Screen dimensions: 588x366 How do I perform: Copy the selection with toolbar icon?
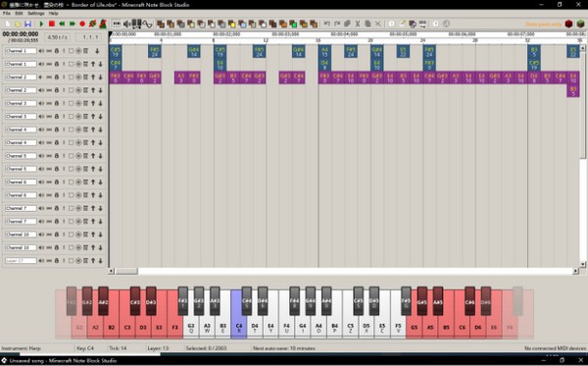pyautogui.click(x=347, y=24)
